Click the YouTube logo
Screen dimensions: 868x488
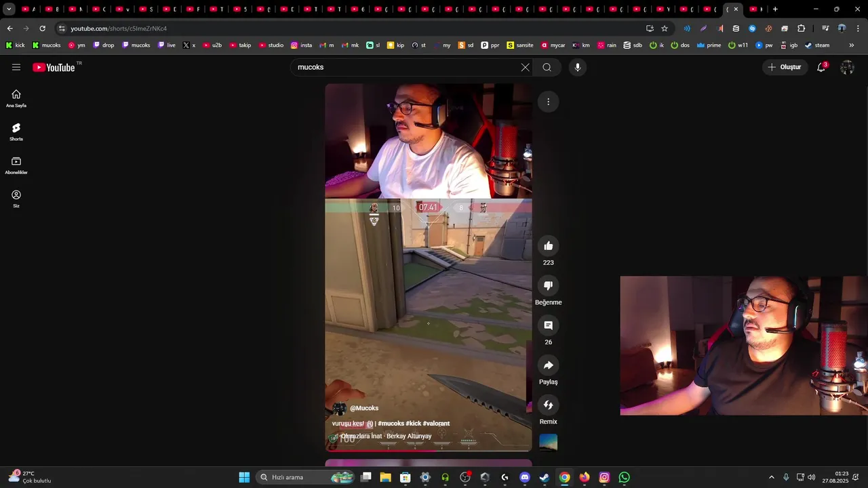[x=54, y=67]
